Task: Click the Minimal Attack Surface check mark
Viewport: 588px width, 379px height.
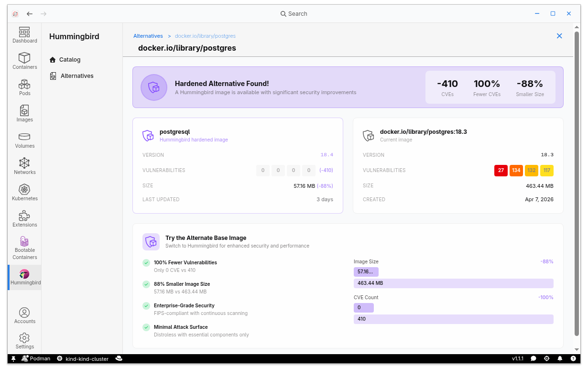Action: (146, 327)
